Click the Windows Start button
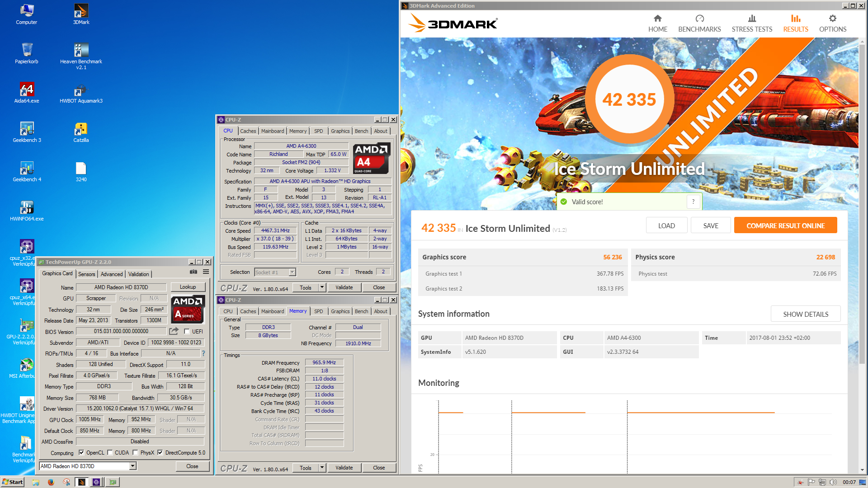Screen dimensions: 868x488 (x=13, y=482)
